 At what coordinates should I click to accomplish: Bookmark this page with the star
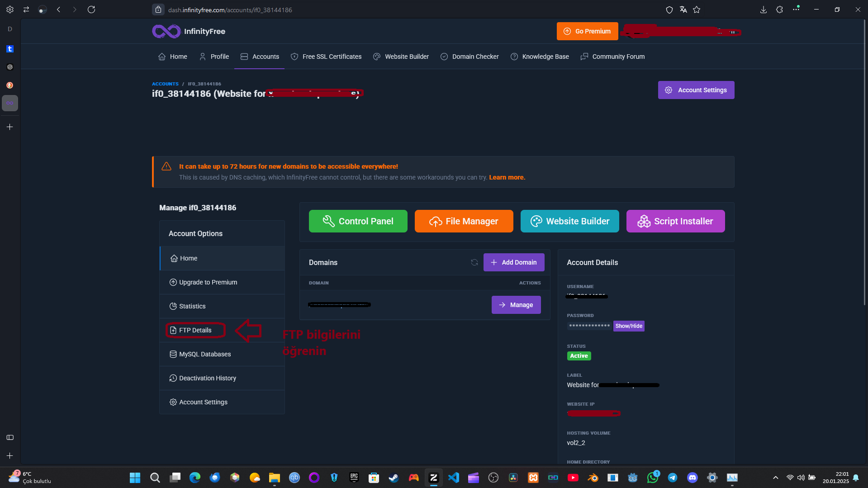[x=697, y=9]
